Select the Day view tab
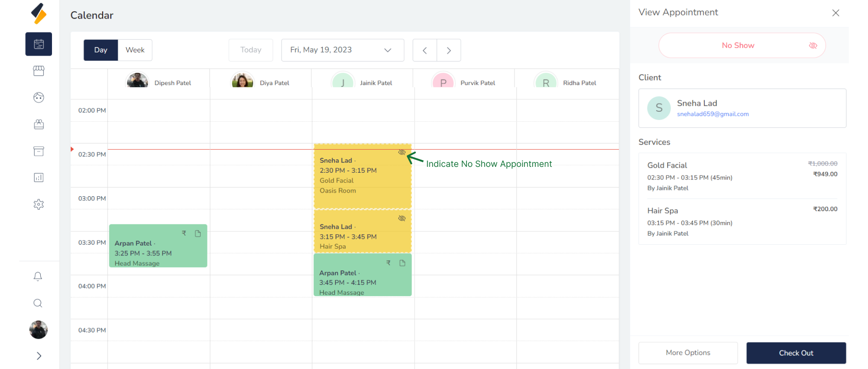 pos(101,50)
